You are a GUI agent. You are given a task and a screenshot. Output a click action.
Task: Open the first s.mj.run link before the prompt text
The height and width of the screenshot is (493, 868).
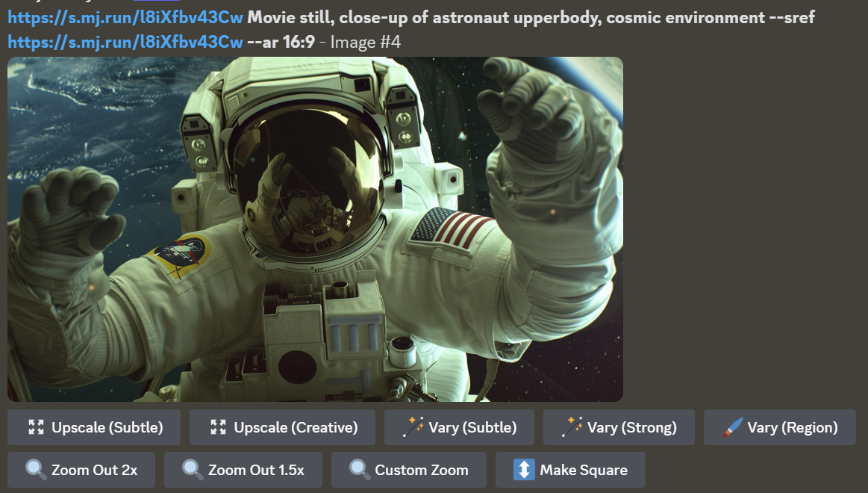pos(125,17)
